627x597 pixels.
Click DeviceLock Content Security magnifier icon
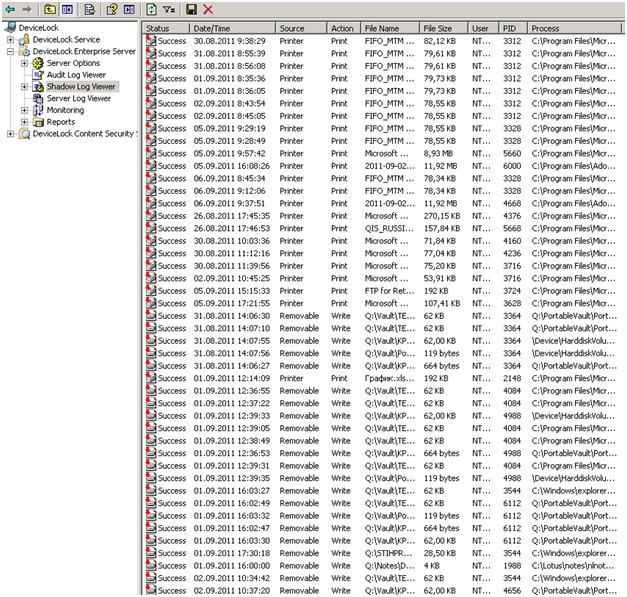24,134
